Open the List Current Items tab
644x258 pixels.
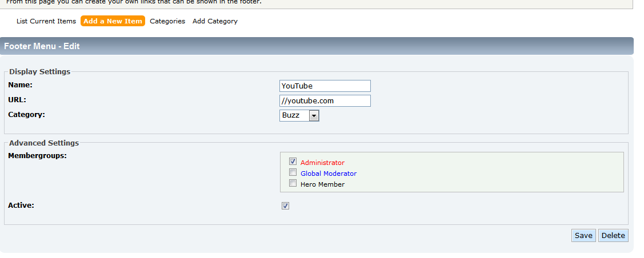pyautogui.click(x=46, y=21)
